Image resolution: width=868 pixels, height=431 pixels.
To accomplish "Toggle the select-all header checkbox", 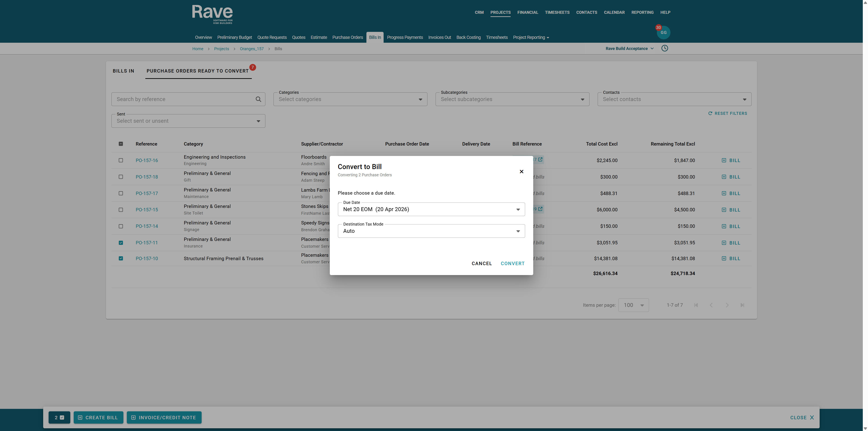I will [x=121, y=144].
